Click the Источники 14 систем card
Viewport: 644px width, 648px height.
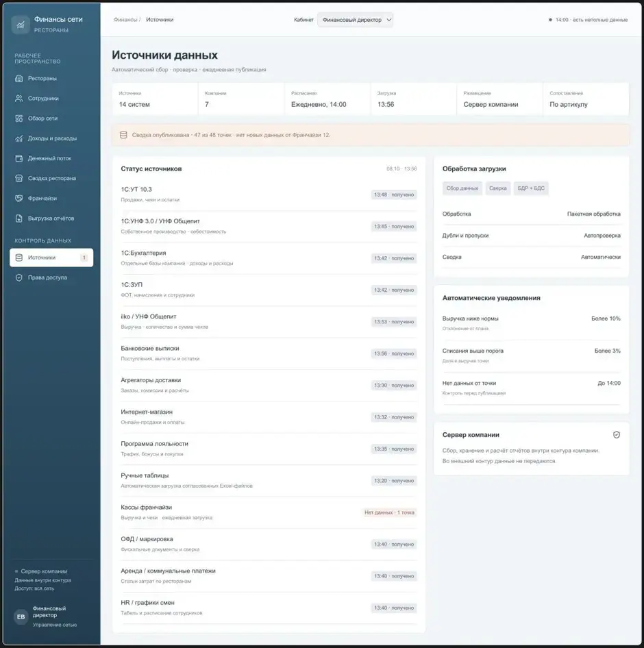click(155, 99)
